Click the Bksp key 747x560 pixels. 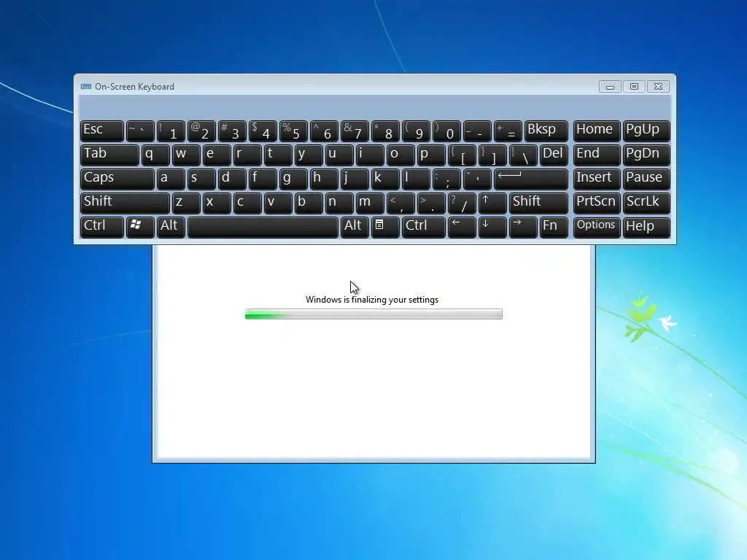[x=546, y=131]
